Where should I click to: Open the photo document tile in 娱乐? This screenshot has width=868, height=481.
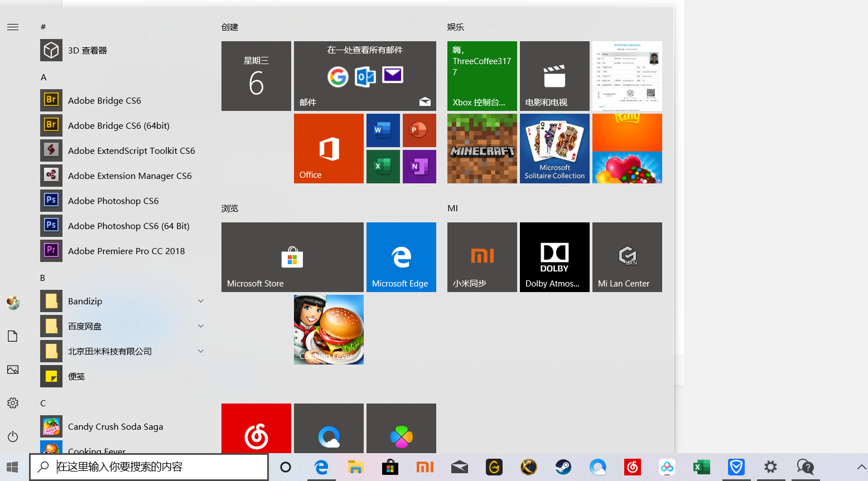point(627,76)
